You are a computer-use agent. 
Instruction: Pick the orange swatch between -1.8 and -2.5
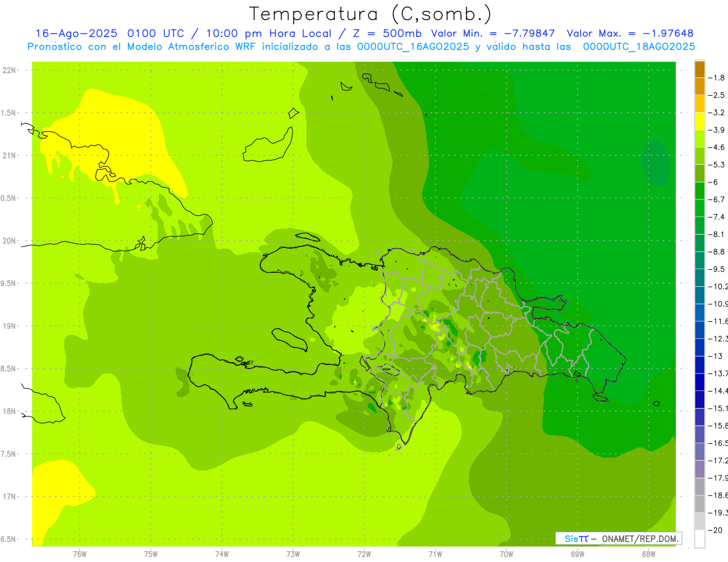coord(699,87)
